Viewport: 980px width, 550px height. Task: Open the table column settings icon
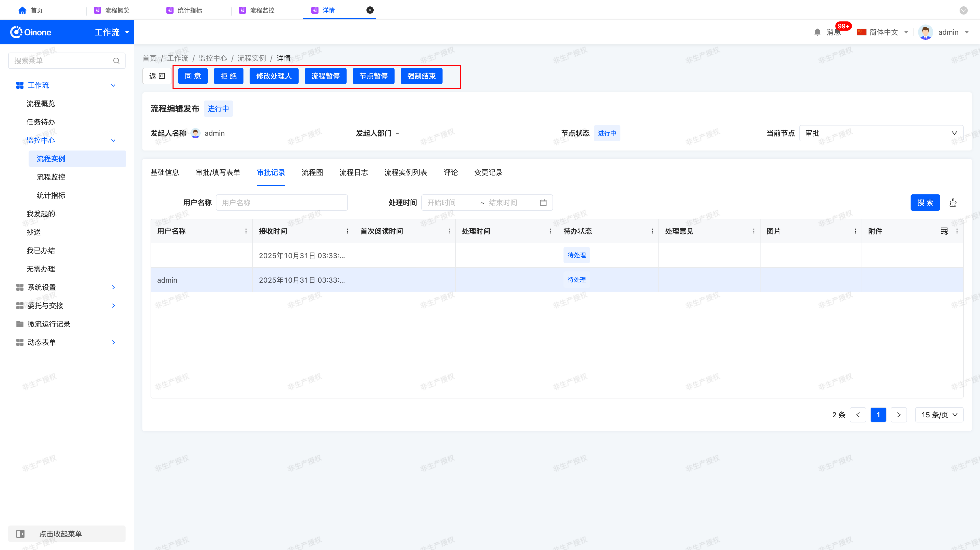(944, 231)
